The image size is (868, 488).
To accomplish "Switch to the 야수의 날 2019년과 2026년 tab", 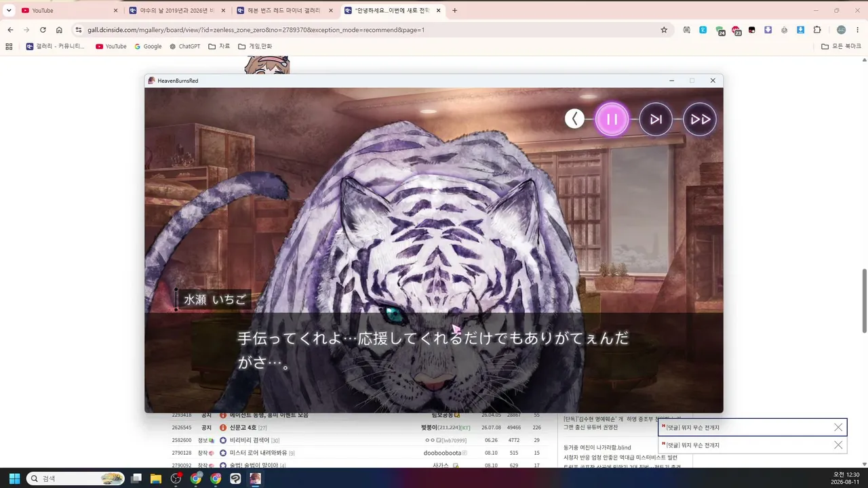I will coord(176,10).
